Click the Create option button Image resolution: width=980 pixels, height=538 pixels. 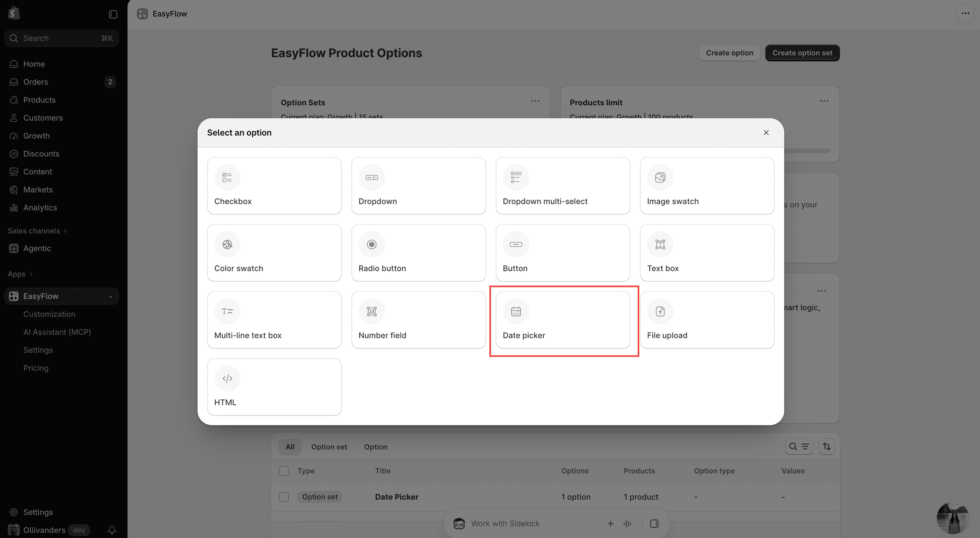point(730,53)
